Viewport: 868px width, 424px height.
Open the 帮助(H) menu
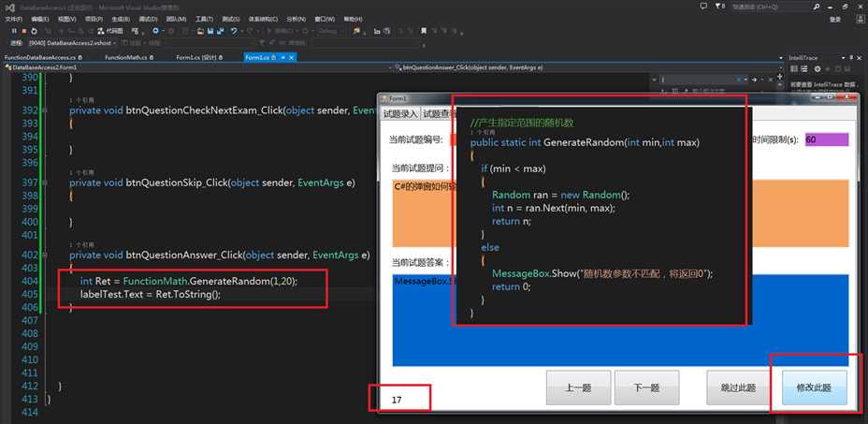354,20
